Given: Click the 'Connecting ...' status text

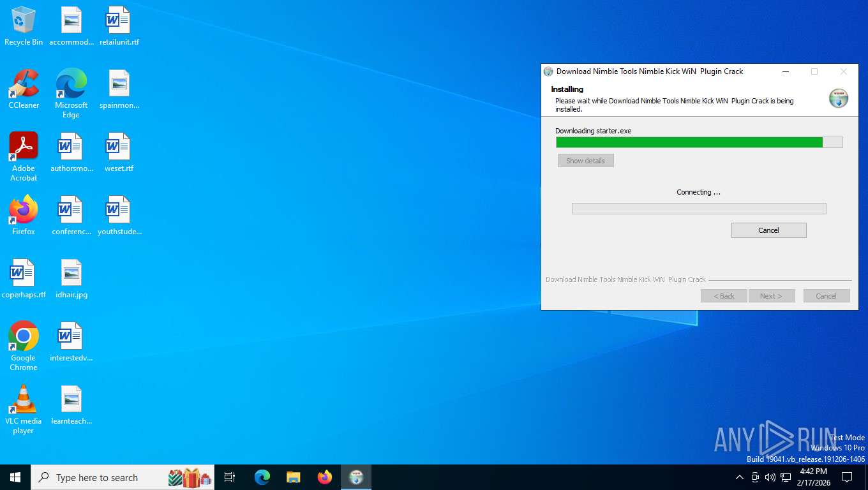Looking at the screenshot, I should pyautogui.click(x=698, y=192).
